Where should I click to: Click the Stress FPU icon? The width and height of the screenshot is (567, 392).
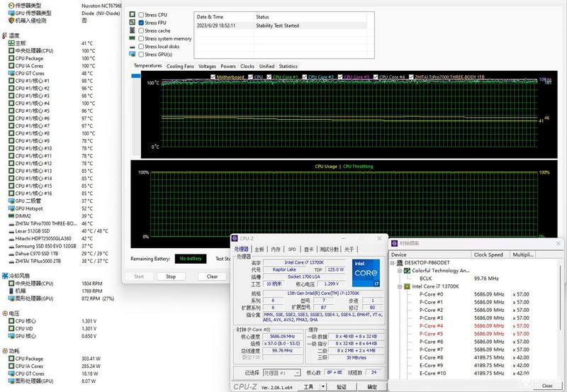click(x=133, y=23)
